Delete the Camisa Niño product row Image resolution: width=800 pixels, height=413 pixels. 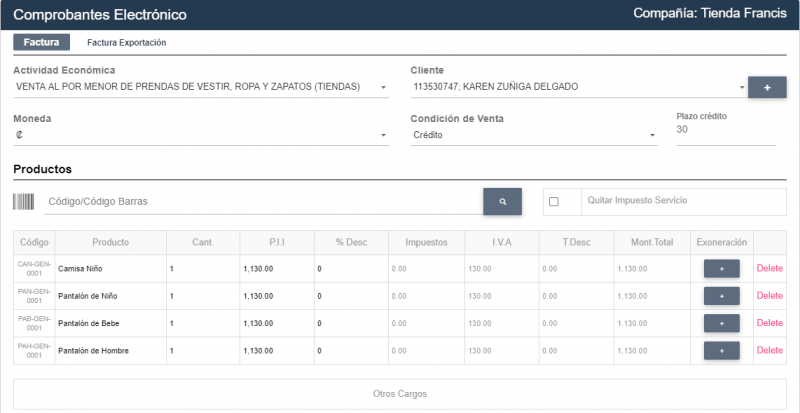(x=769, y=268)
